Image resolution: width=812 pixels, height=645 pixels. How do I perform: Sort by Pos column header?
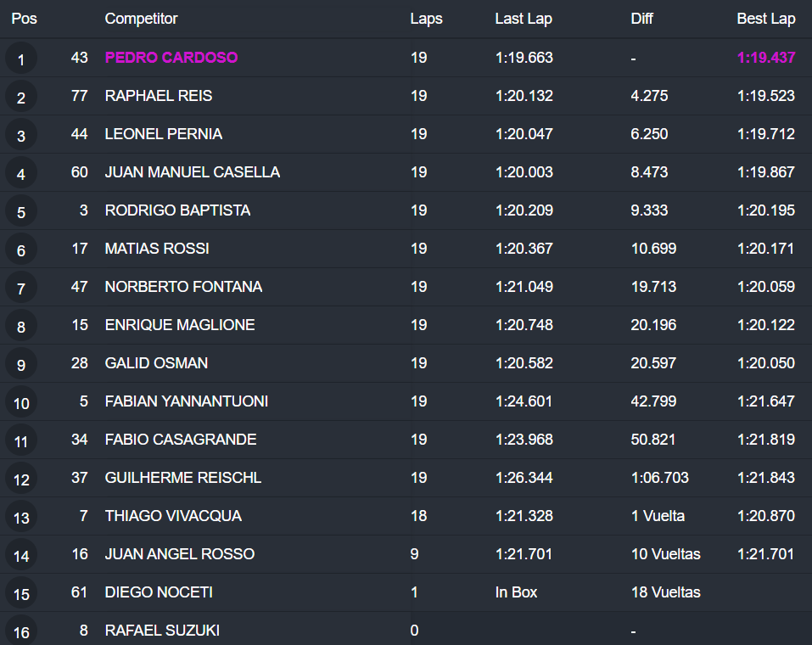[24, 19]
